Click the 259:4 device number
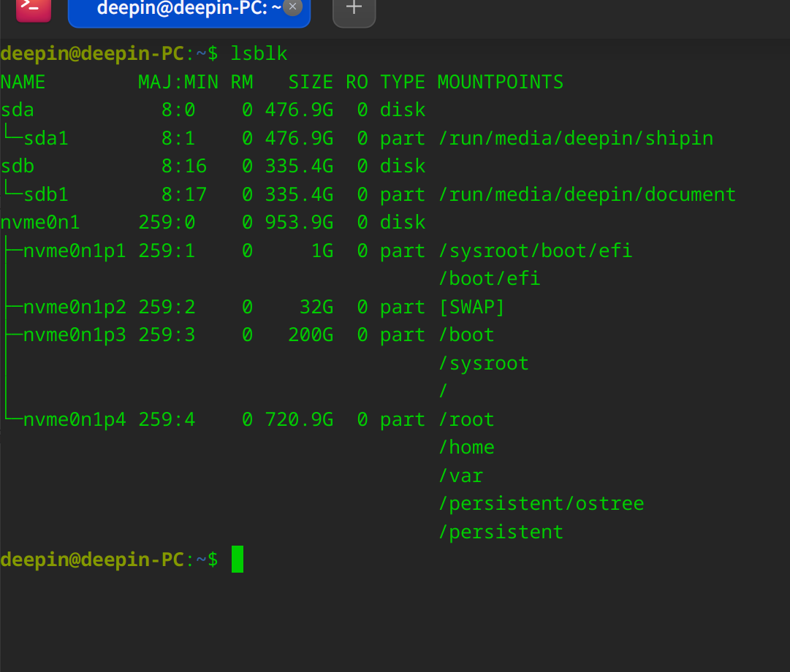The width and height of the screenshot is (790, 672). click(x=167, y=419)
